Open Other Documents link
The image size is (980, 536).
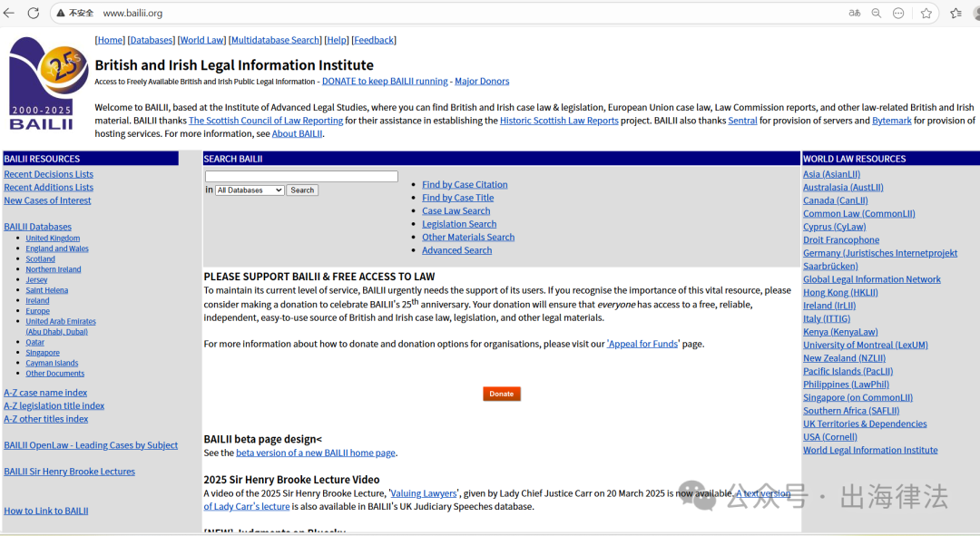click(x=55, y=374)
